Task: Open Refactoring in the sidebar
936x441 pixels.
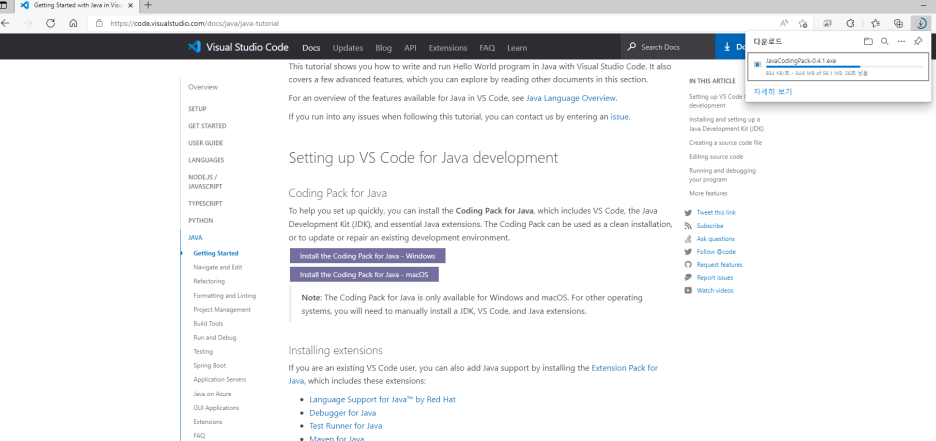Action: [x=209, y=281]
